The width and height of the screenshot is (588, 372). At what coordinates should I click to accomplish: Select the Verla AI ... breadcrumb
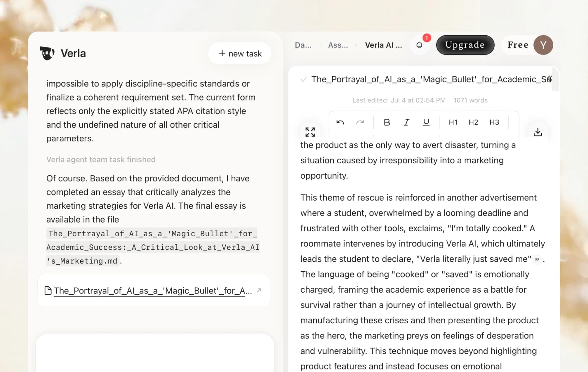click(x=383, y=45)
